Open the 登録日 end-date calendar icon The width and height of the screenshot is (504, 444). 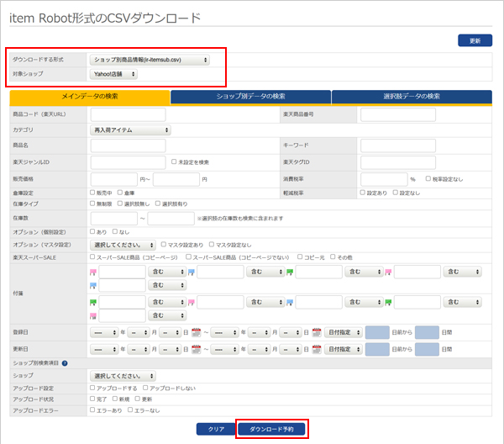click(317, 332)
